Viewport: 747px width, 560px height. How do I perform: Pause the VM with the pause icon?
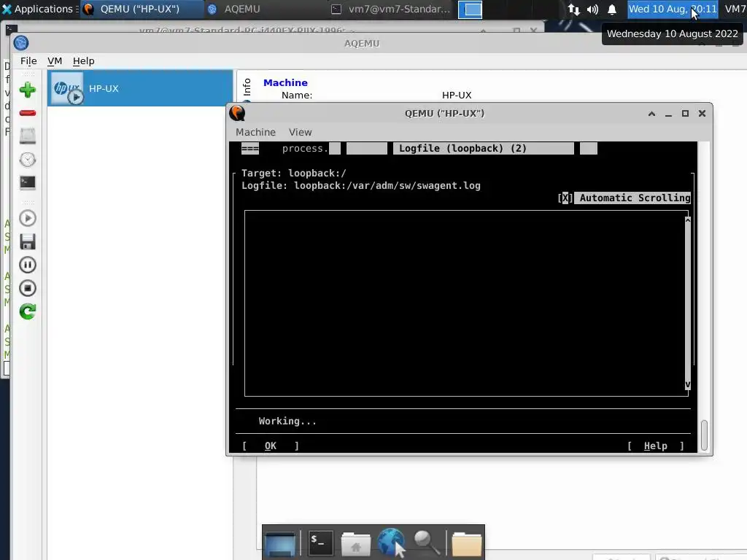coord(27,265)
